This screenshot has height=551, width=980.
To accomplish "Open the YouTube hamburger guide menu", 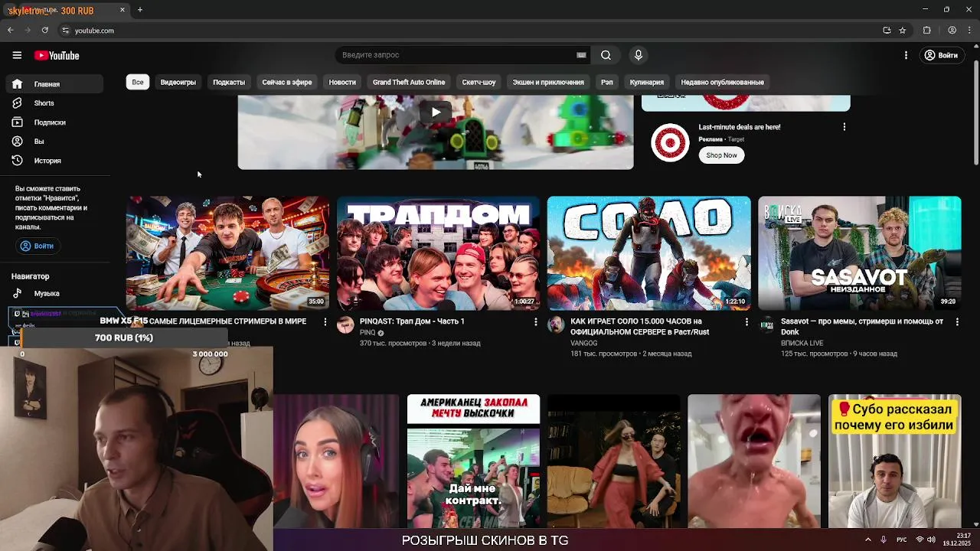I will 17,55.
